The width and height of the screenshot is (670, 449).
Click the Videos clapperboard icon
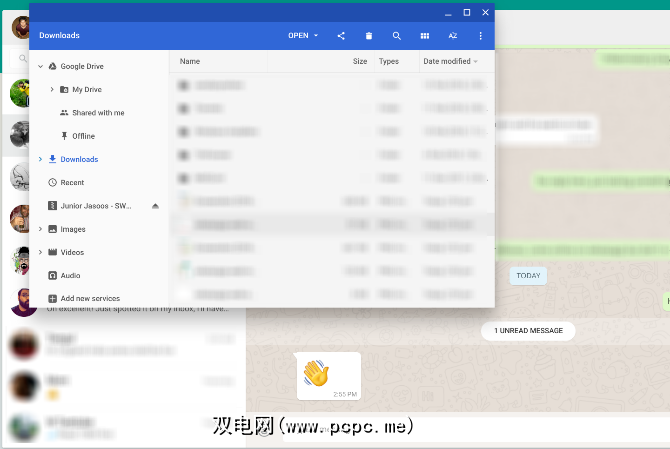pyautogui.click(x=53, y=252)
